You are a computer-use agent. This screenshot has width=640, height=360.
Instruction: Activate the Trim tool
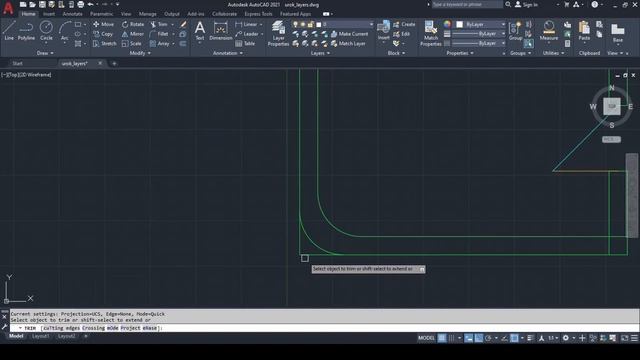tap(159, 24)
